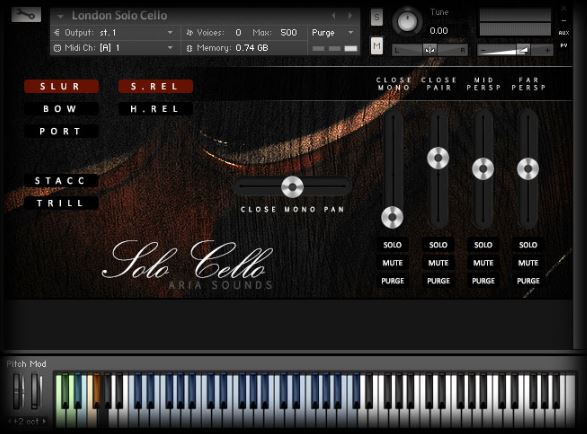Click the Mid Persp fader knob
The width and height of the screenshot is (587, 434).
point(483,169)
